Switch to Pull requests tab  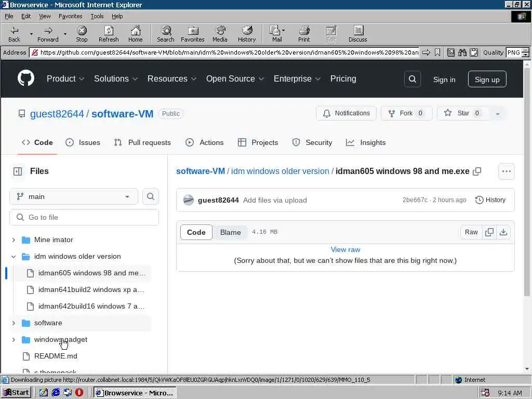tap(142, 142)
